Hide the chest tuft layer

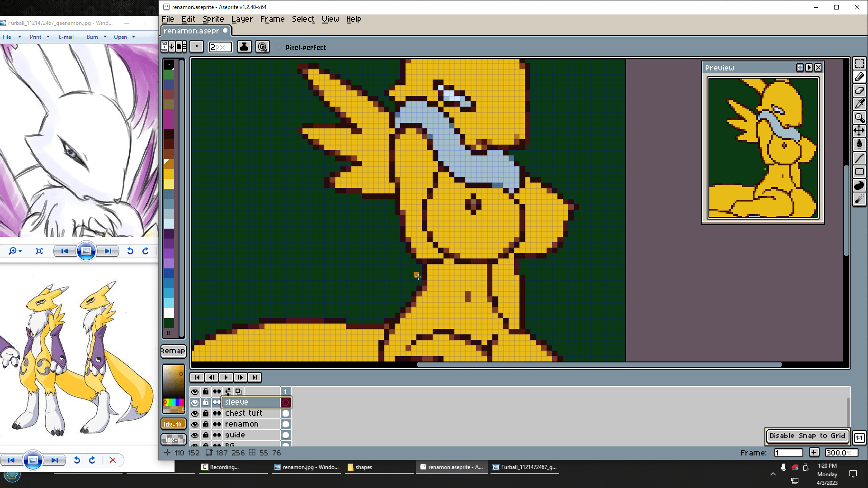[x=195, y=413]
